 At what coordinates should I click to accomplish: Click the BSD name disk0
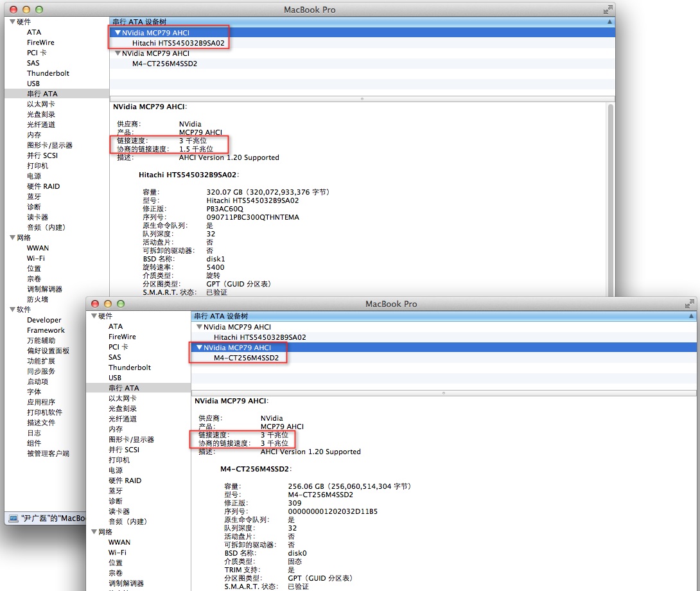click(297, 554)
